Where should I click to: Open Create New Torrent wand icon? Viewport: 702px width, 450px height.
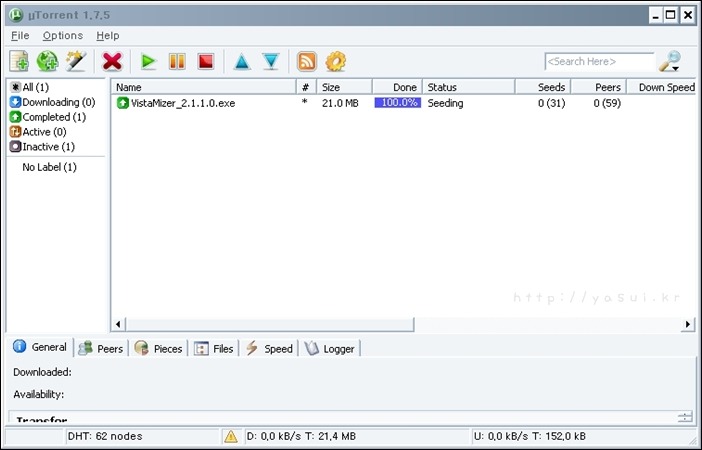click(x=76, y=61)
